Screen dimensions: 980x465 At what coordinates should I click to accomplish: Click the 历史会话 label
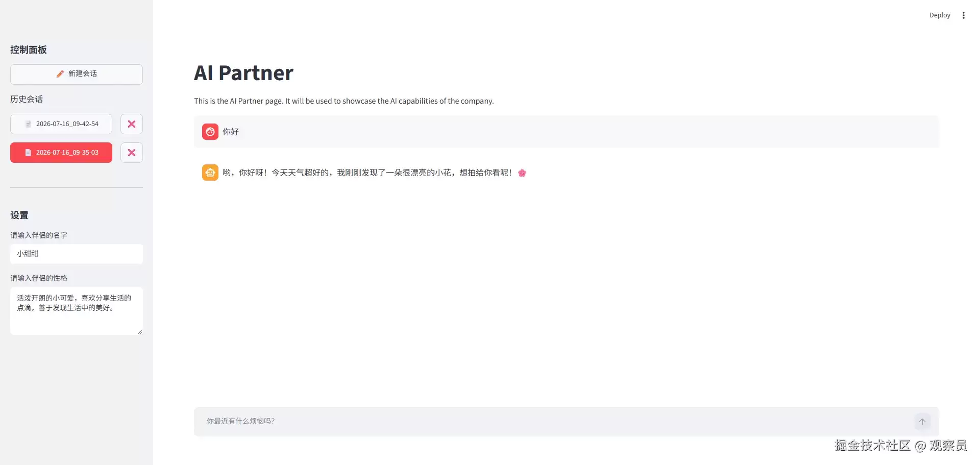click(27, 99)
